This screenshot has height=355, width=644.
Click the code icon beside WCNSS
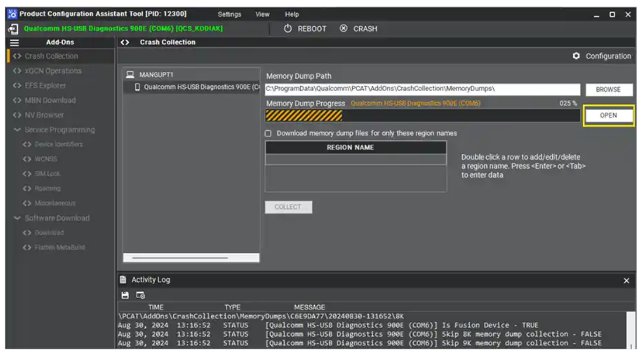click(27, 159)
